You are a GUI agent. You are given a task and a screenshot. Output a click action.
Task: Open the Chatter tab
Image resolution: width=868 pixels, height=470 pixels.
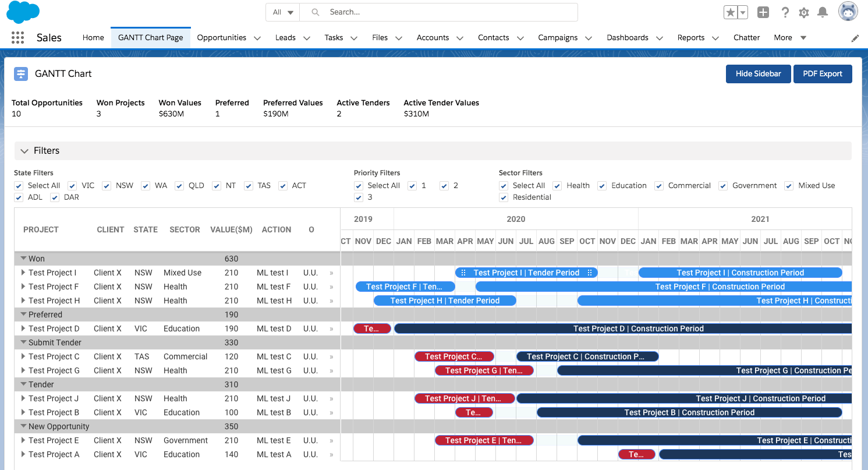click(x=746, y=38)
